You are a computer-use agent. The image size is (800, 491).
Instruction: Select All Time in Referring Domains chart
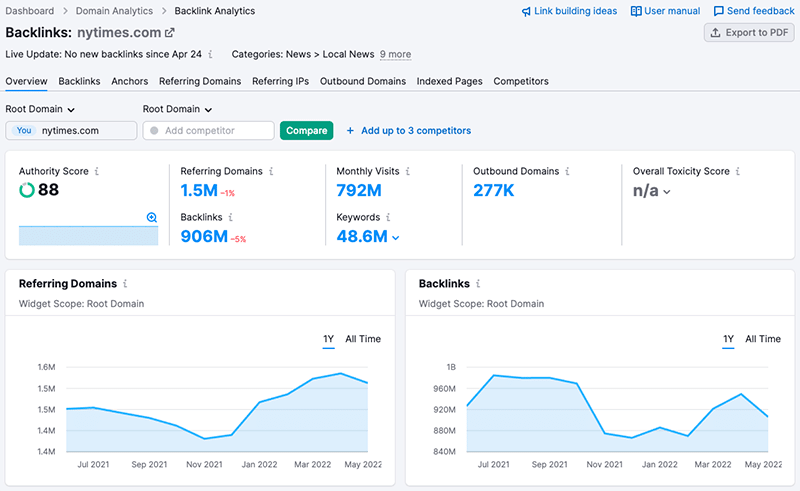pyautogui.click(x=363, y=339)
